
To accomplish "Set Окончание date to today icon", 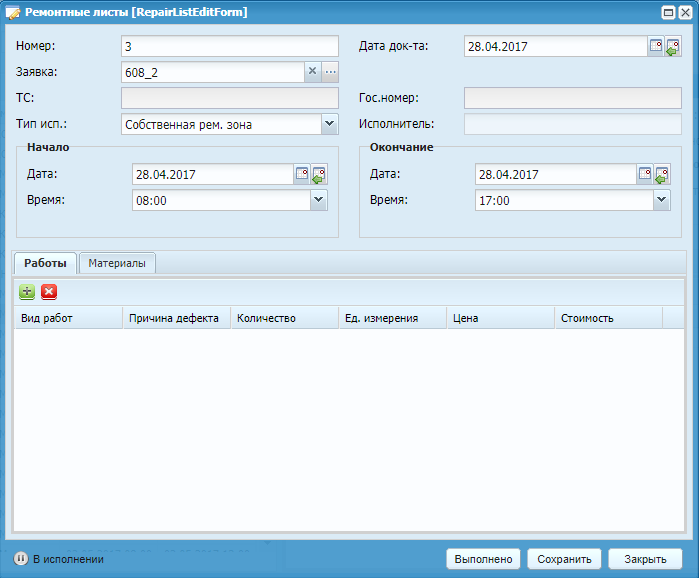I will coord(662,174).
